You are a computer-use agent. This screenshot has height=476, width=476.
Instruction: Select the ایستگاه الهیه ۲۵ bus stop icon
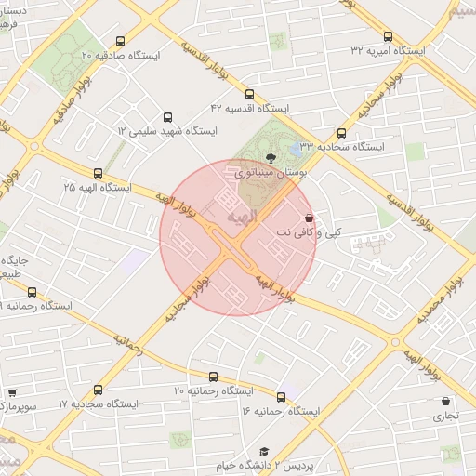(99, 173)
